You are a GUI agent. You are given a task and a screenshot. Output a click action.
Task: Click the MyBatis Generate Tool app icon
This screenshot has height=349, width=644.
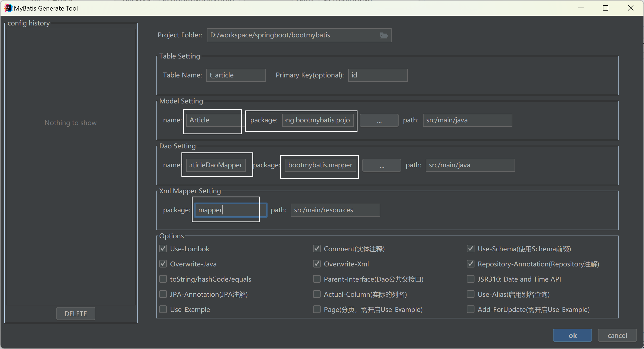click(x=8, y=8)
